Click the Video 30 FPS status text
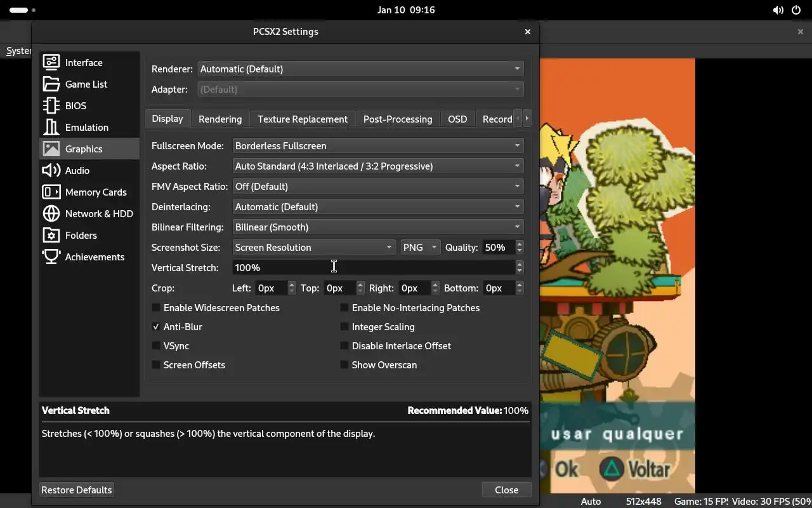 [x=772, y=501]
